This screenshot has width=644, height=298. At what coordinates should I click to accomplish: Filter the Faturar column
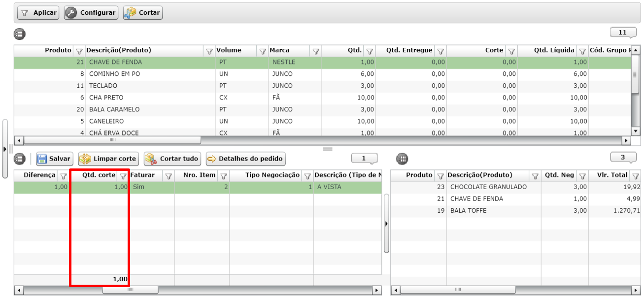coord(168,176)
